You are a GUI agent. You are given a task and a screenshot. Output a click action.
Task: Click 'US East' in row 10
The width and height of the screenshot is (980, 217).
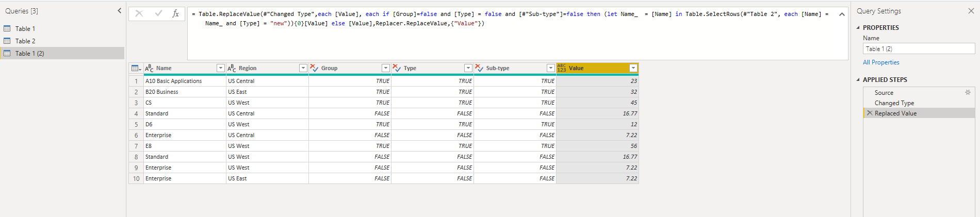[267, 178]
